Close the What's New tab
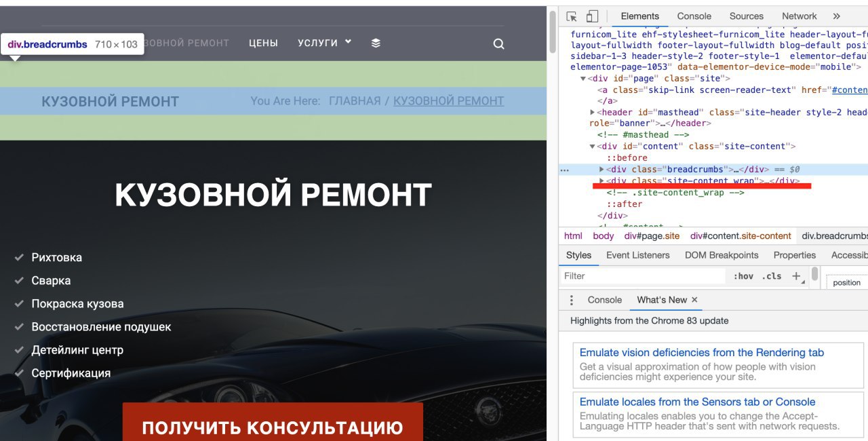The image size is (868, 441). [x=694, y=300]
